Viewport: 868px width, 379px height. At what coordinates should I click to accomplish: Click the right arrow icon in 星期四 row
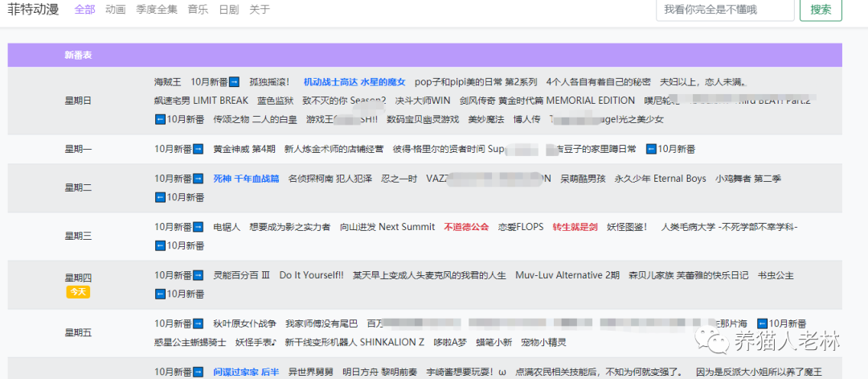pos(199,275)
